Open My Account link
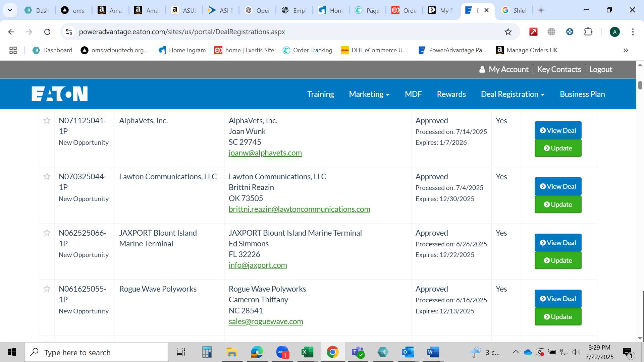644x362 pixels. [x=504, y=69]
